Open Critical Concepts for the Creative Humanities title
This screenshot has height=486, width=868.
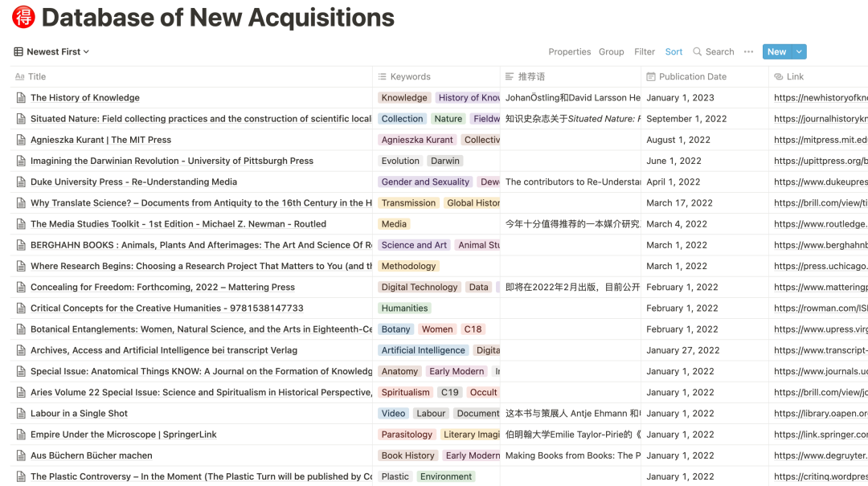click(166, 308)
